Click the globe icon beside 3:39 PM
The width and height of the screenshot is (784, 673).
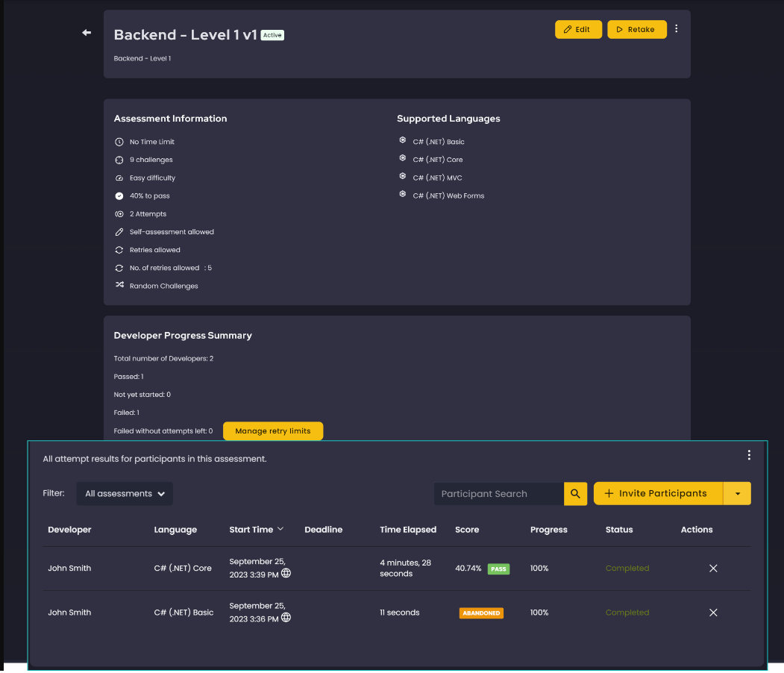click(x=286, y=574)
